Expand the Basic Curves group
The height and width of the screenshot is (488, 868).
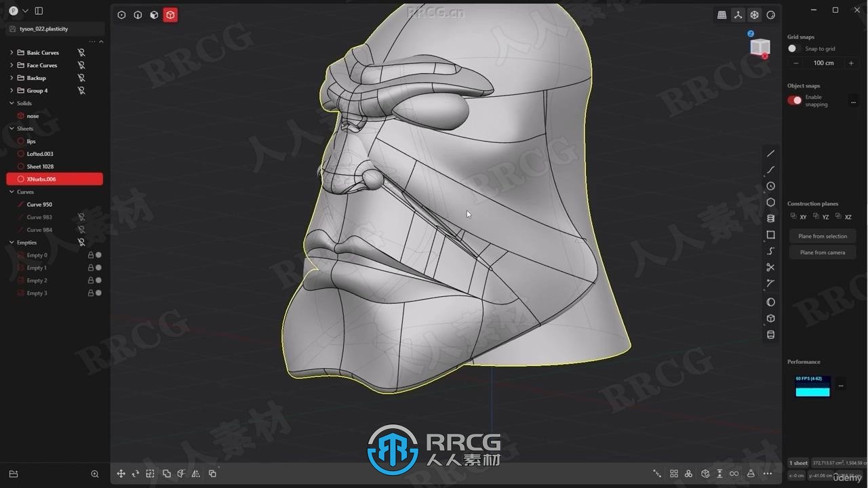click(12, 53)
